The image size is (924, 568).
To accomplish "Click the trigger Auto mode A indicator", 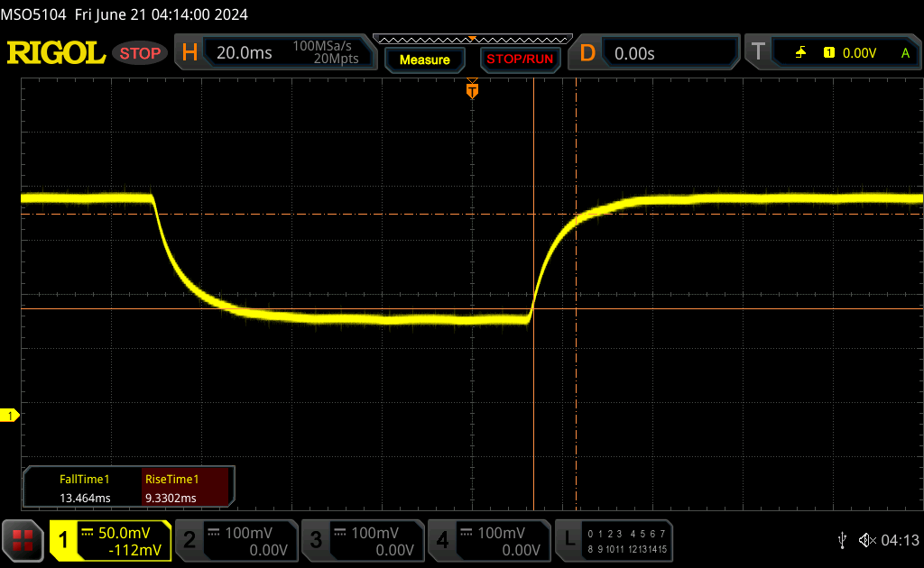I will tap(905, 53).
